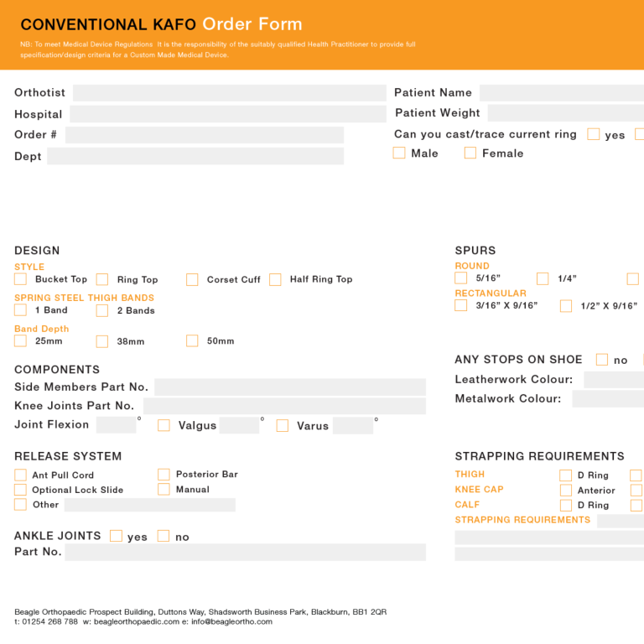Select the Corset Cuff checkbox

pos(192,280)
